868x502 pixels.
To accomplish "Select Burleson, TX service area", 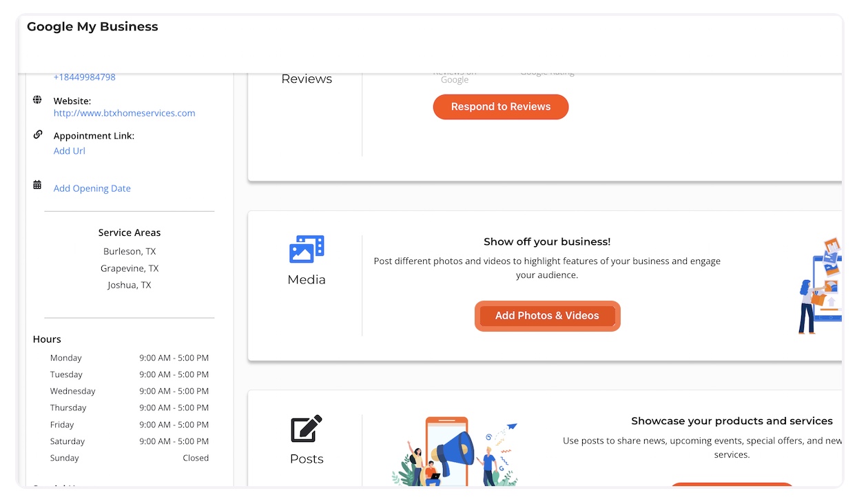I will point(130,252).
